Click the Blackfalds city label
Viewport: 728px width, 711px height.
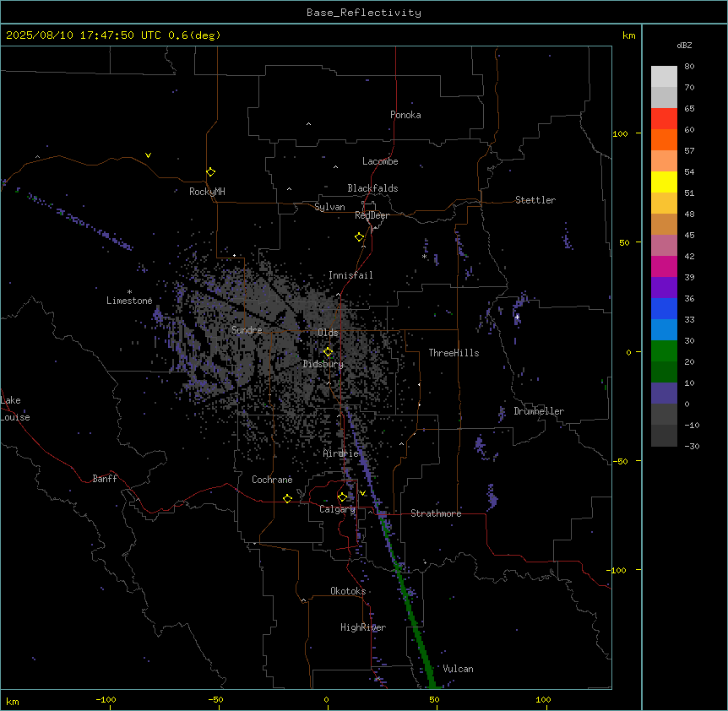click(372, 188)
